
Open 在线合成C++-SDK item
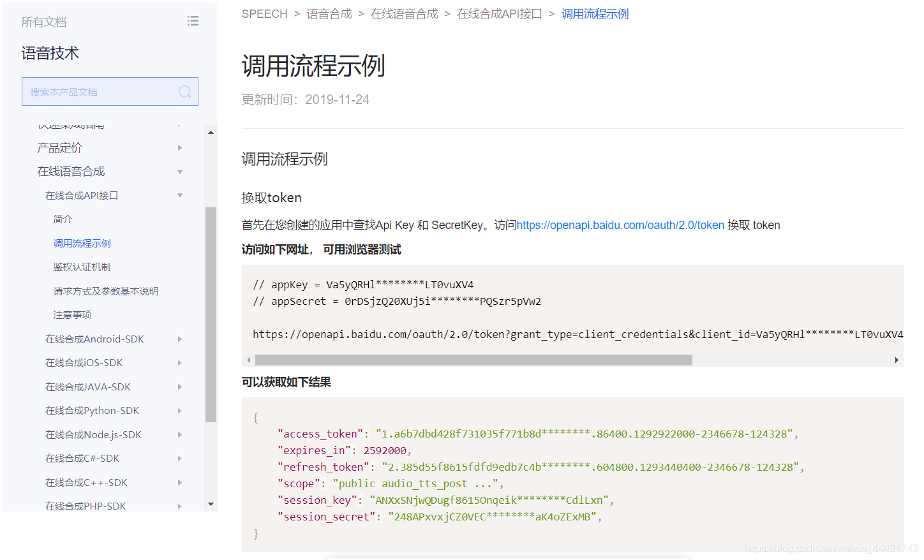(x=86, y=483)
